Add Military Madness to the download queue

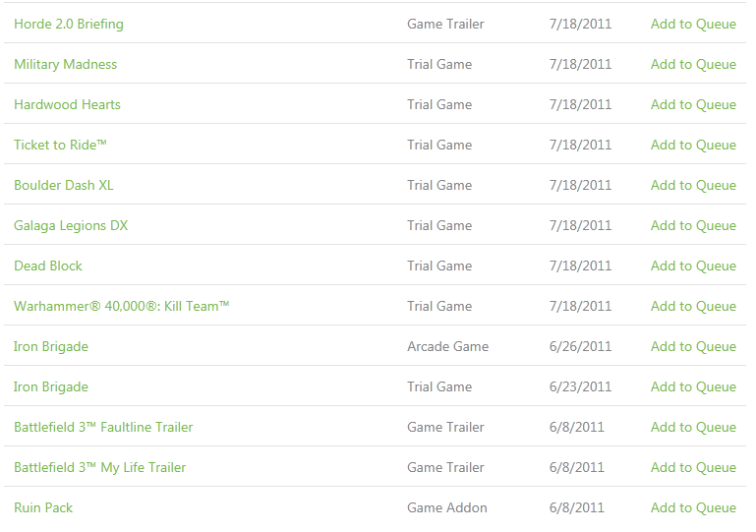(x=693, y=64)
